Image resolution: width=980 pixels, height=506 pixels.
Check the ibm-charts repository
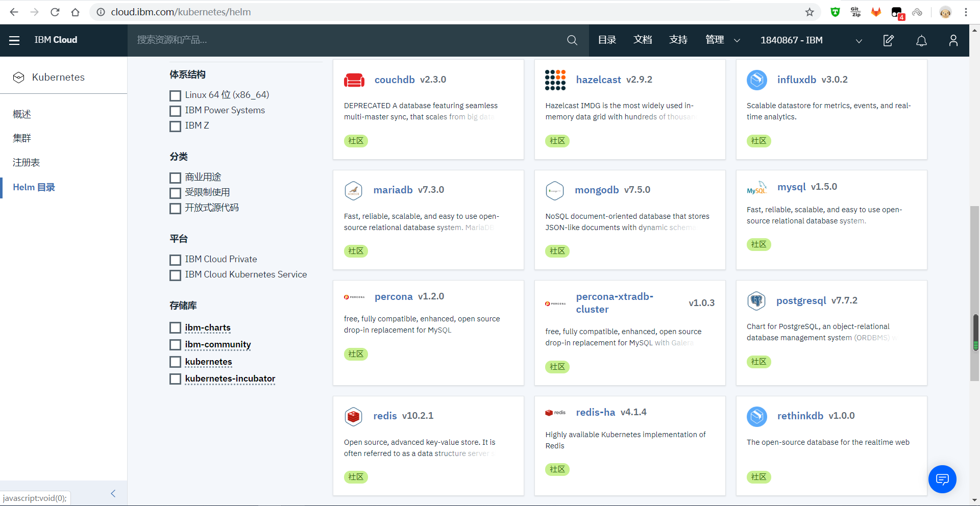click(x=175, y=328)
